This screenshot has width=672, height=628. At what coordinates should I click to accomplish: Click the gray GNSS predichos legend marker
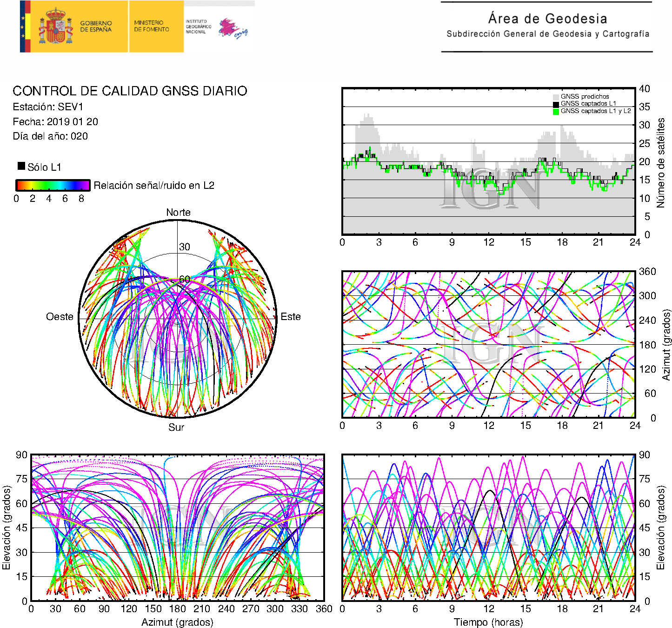(556, 97)
